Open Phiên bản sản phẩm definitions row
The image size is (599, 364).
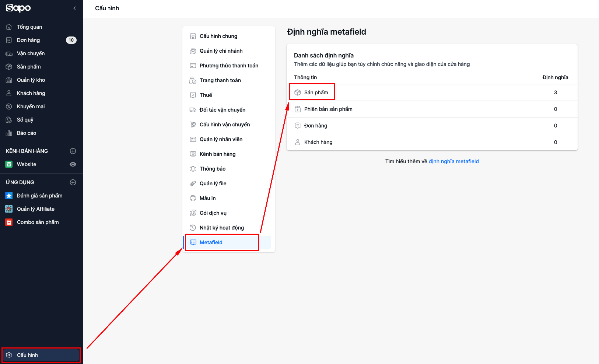tap(328, 109)
